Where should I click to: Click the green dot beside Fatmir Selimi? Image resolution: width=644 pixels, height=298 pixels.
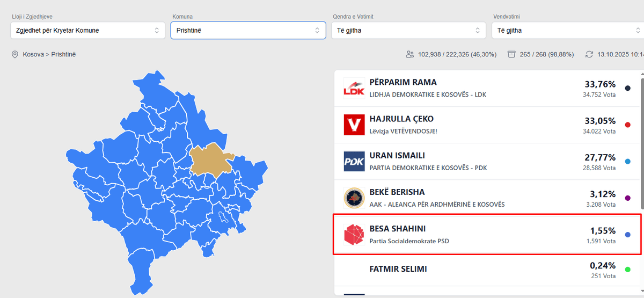pos(628,269)
